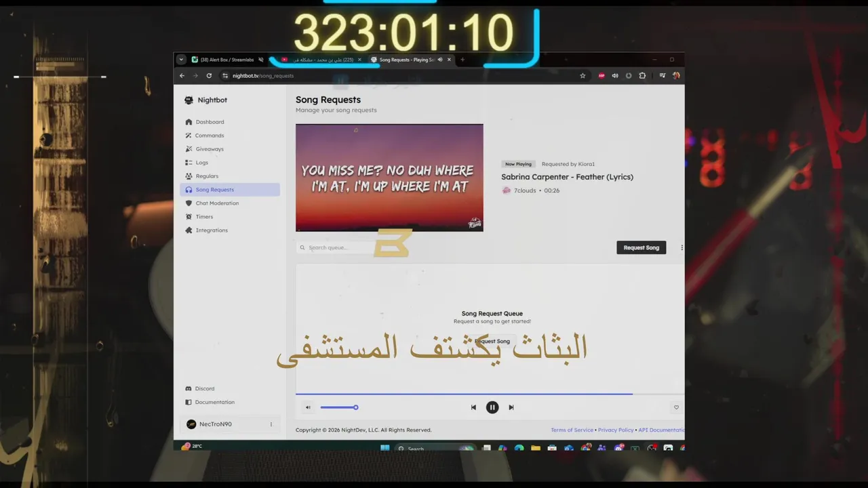
Task: Open the three-dot menu beside Request Song
Action: pyautogui.click(x=682, y=247)
